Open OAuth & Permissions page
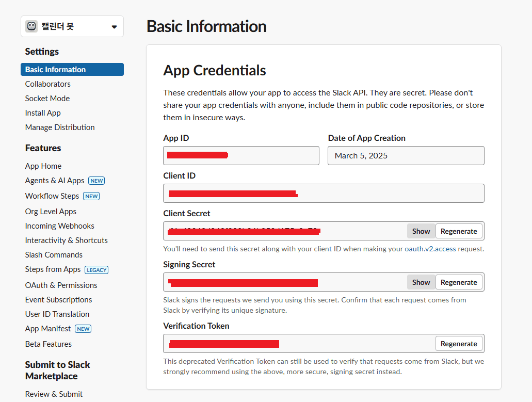Screen dimensions: 532x402 pyautogui.click(x=61, y=285)
